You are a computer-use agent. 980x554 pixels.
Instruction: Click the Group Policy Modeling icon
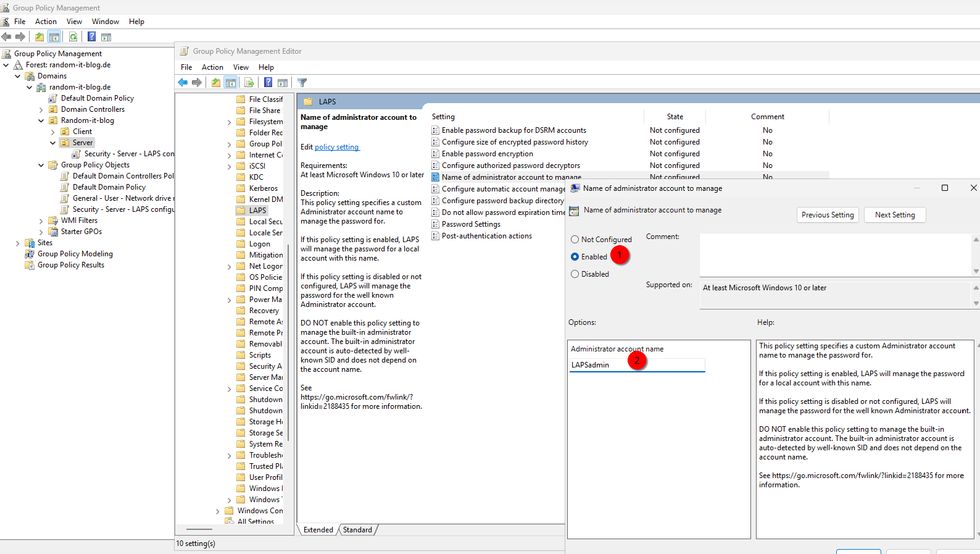[x=30, y=254]
